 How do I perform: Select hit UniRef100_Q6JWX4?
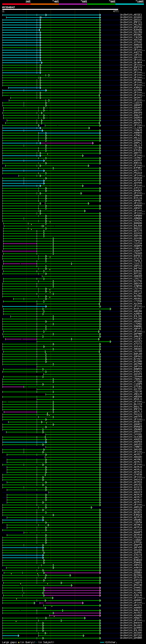[x=131, y=63]
